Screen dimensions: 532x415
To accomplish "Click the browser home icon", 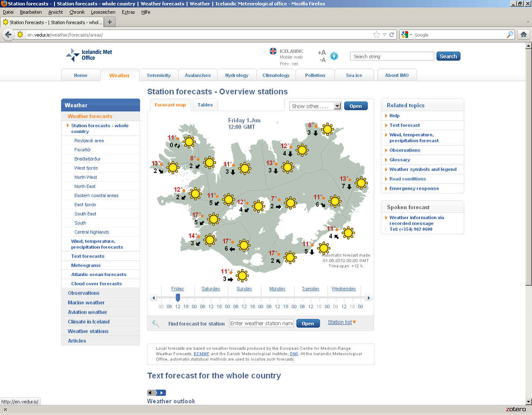I will click(524, 35).
